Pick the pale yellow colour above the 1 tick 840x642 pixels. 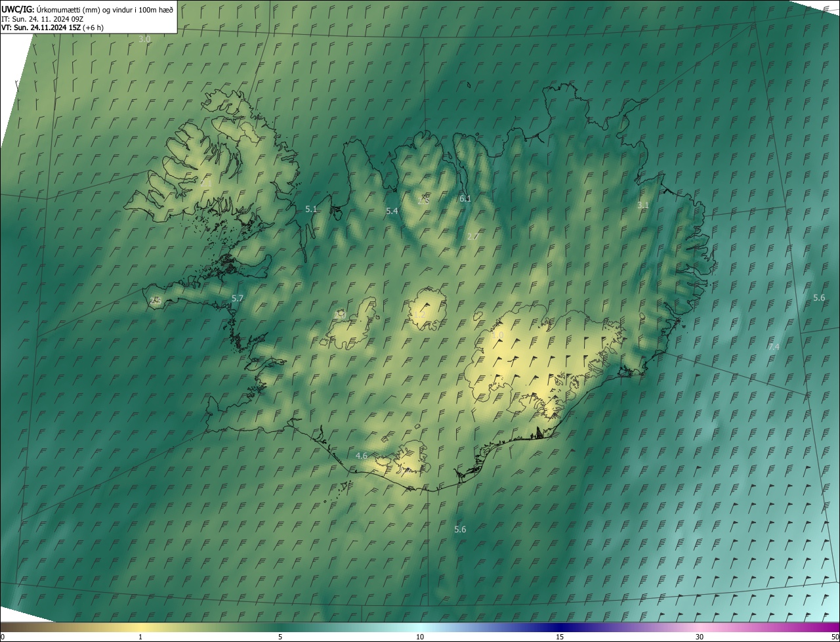point(140,627)
